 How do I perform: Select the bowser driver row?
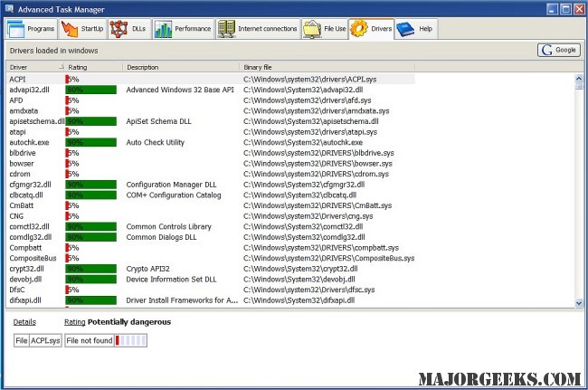[212, 164]
